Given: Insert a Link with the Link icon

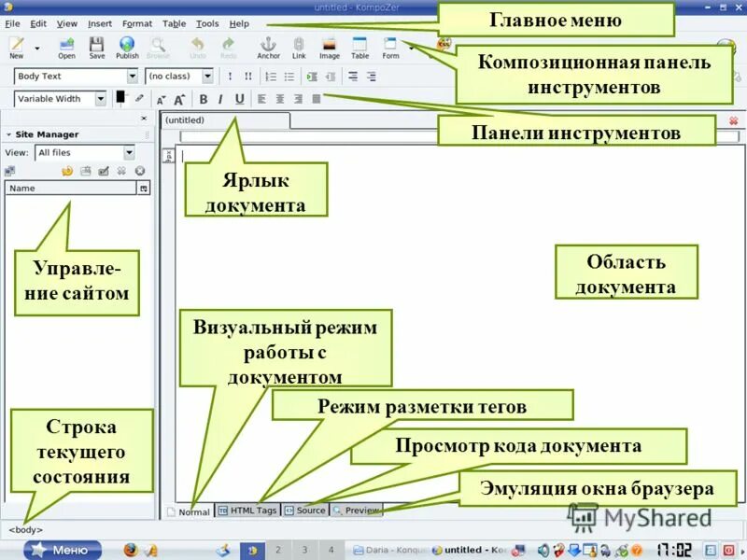Looking at the screenshot, I should 299,48.
